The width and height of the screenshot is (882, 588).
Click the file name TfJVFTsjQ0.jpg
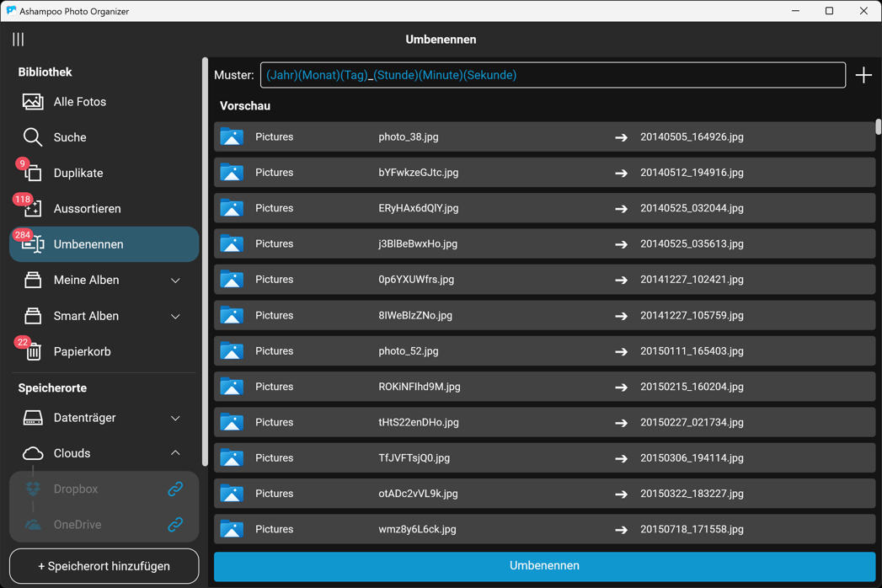pyautogui.click(x=414, y=458)
